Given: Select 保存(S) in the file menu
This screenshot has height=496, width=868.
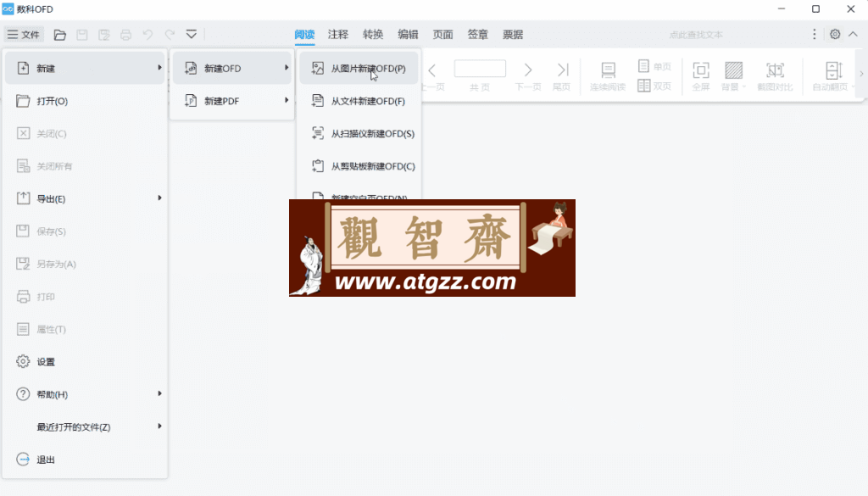Looking at the screenshot, I should 86,231.
